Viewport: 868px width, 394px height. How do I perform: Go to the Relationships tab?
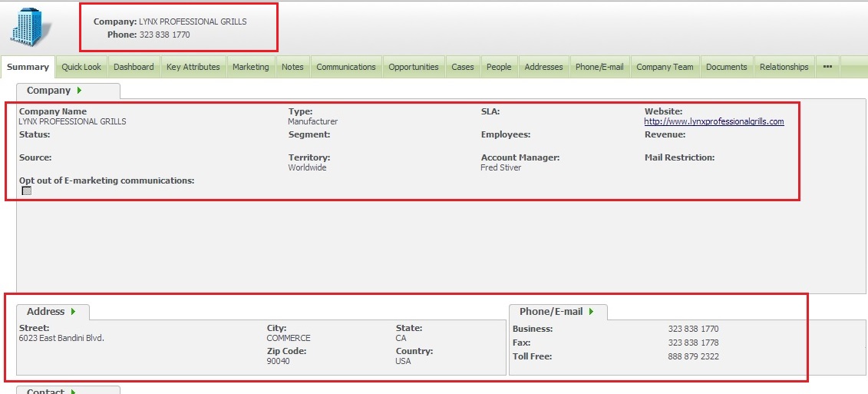pyautogui.click(x=784, y=67)
